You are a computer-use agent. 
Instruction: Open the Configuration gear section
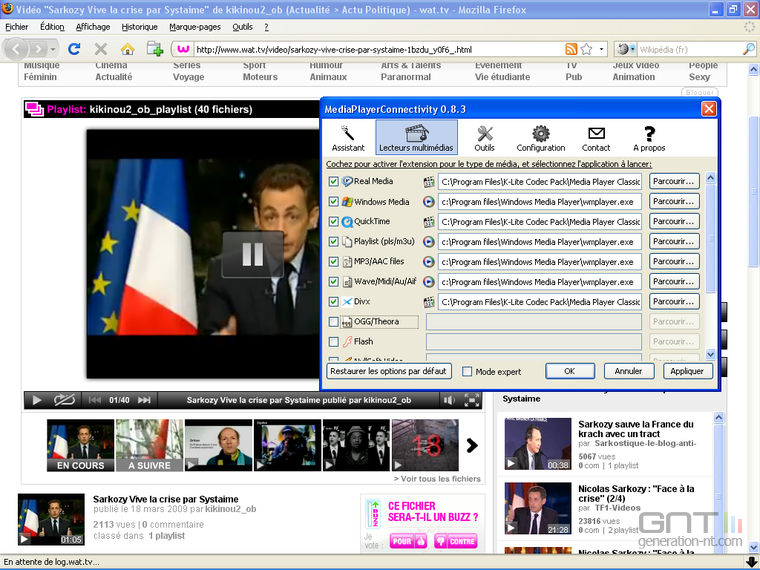(x=540, y=138)
